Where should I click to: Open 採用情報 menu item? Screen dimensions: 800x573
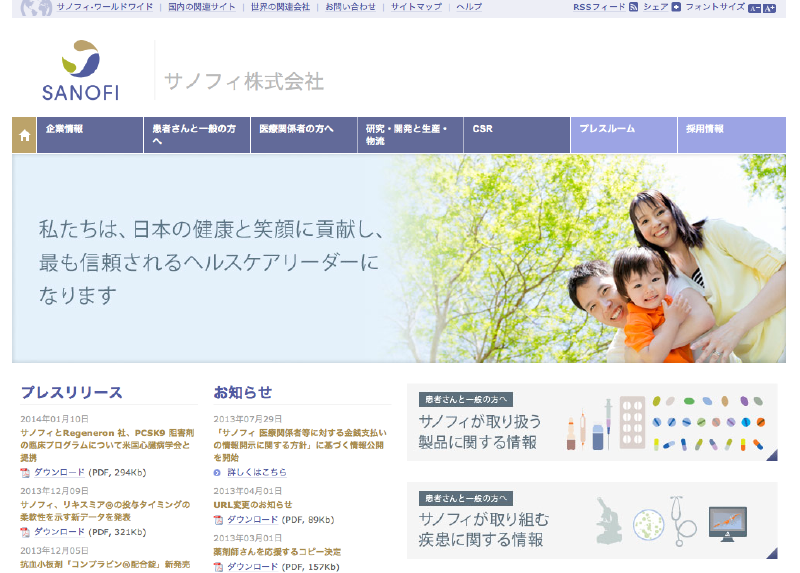coord(732,135)
